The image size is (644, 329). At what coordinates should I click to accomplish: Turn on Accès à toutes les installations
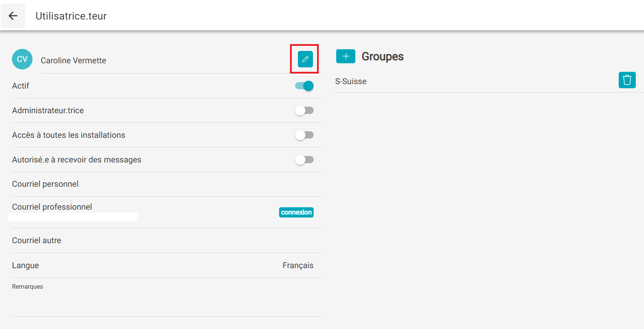(x=304, y=135)
